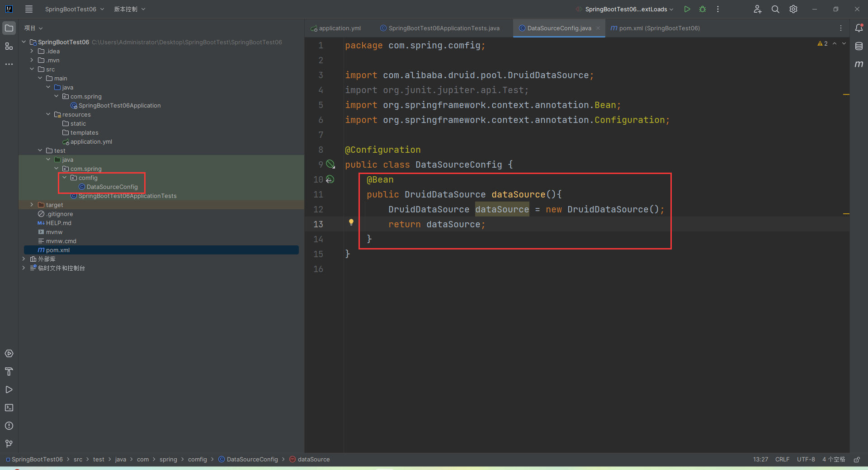868x470 pixels.
Task: Expand 临时文件和控制台 scratches node
Action: pos(24,268)
